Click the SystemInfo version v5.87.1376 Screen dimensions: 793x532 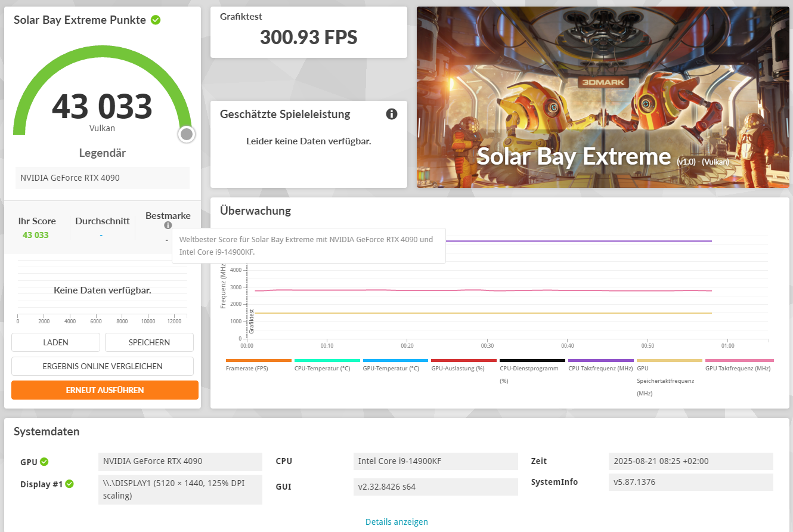tap(691, 482)
